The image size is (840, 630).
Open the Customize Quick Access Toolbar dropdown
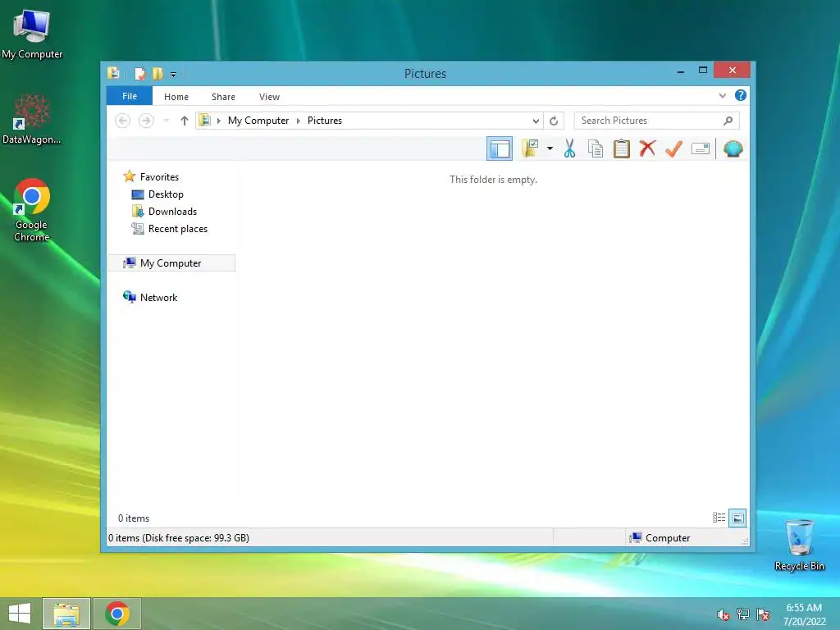(174, 74)
